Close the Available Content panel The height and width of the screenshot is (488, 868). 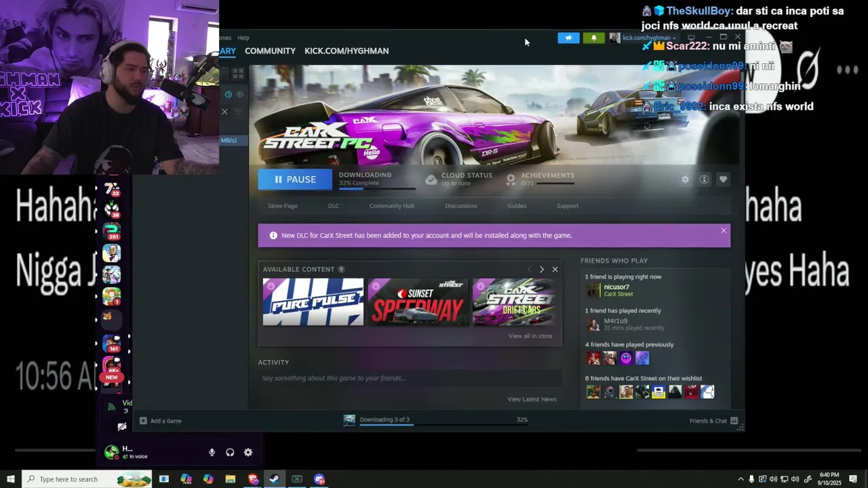[x=555, y=269]
